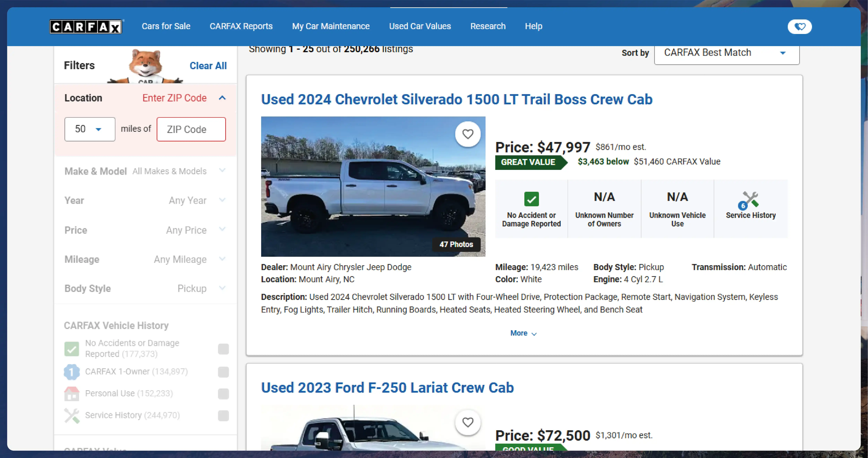The height and width of the screenshot is (458, 868).
Task: Click the GREAT VALUE badge
Action: pyautogui.click(x=531, y=162)
